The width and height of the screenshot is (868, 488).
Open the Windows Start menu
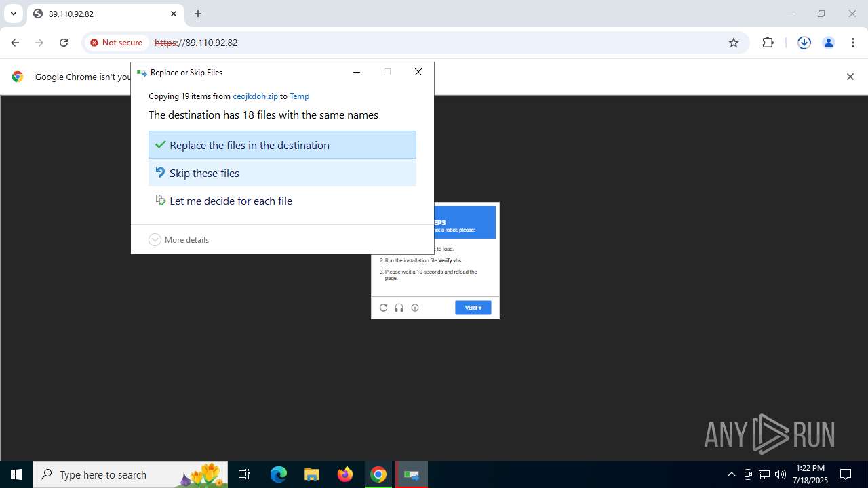point(16,474)
